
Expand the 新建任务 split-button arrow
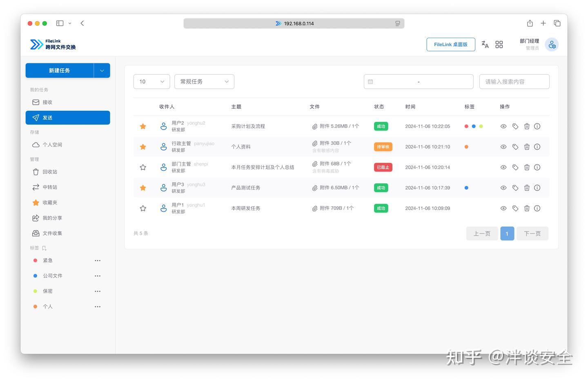tap(102, 70)
